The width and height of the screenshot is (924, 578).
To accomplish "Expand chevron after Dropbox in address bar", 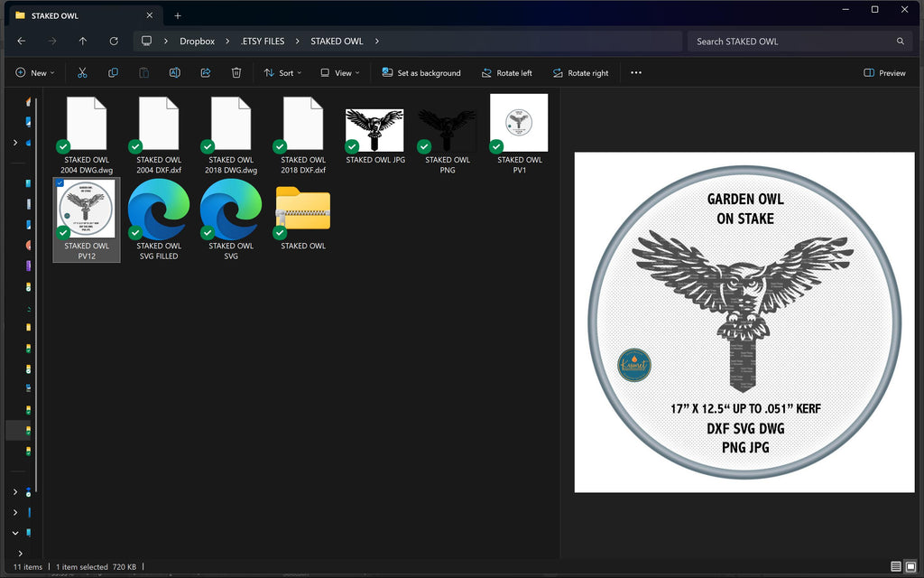I will click(x=227, y=42).
